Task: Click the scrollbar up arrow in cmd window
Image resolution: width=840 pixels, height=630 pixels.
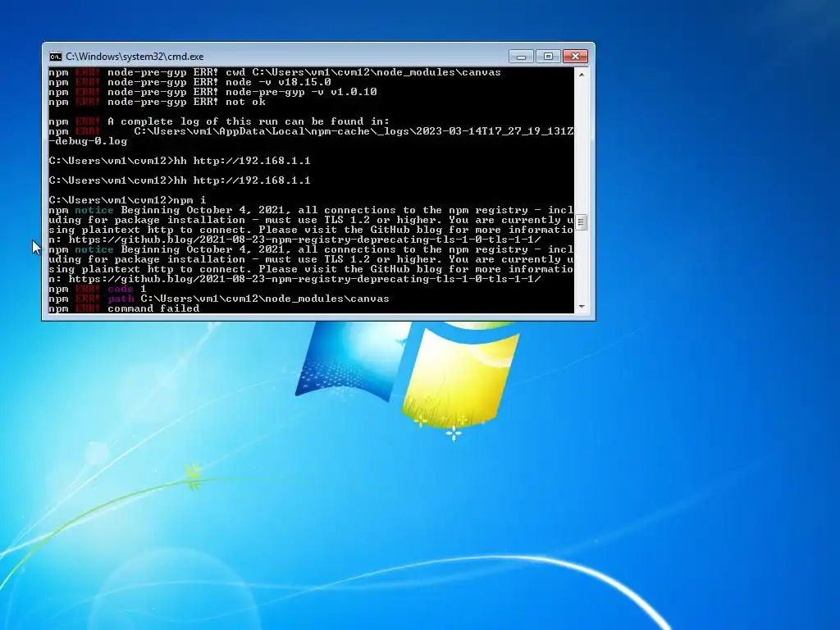Action: (582, 75)
